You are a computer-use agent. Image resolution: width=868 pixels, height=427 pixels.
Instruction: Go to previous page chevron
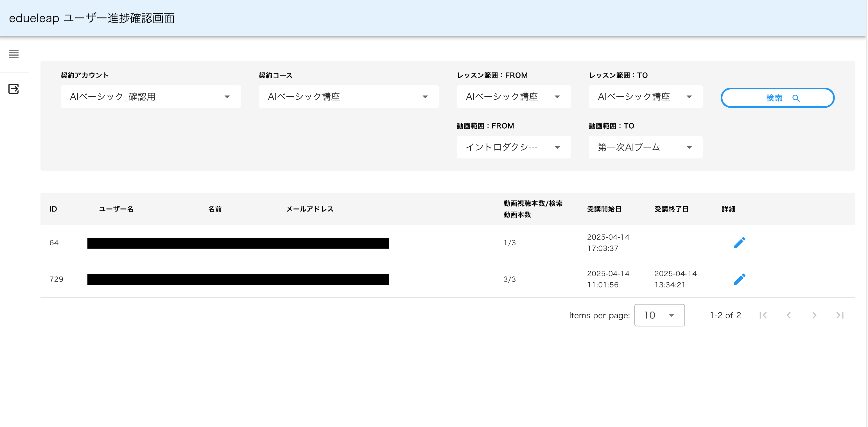click(789, 315)
